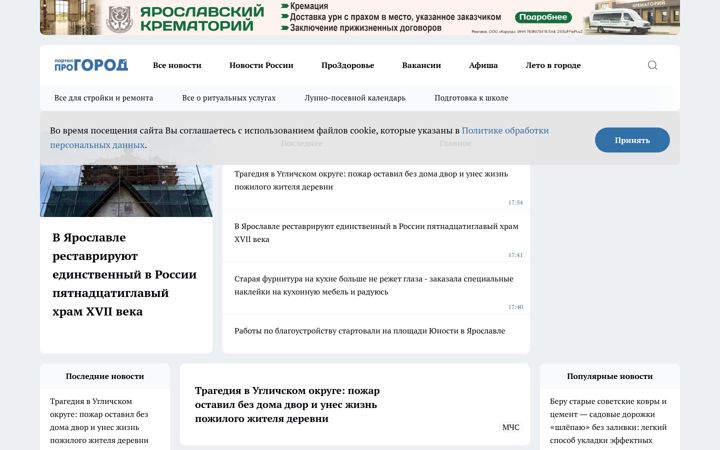Open the Афиша menu item
The image size is (720, 450).
(483, 65)
